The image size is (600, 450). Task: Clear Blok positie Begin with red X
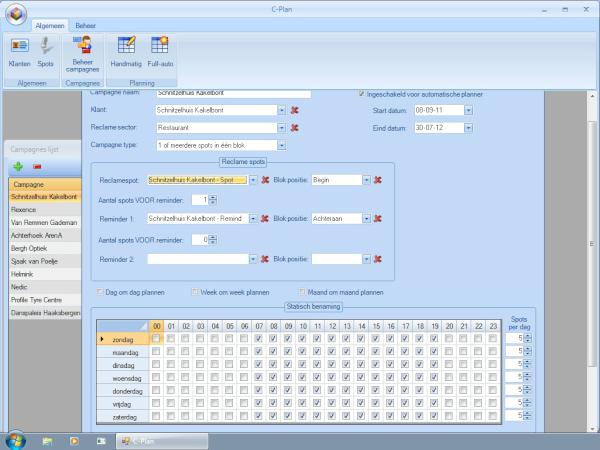(x=378, y=180)
